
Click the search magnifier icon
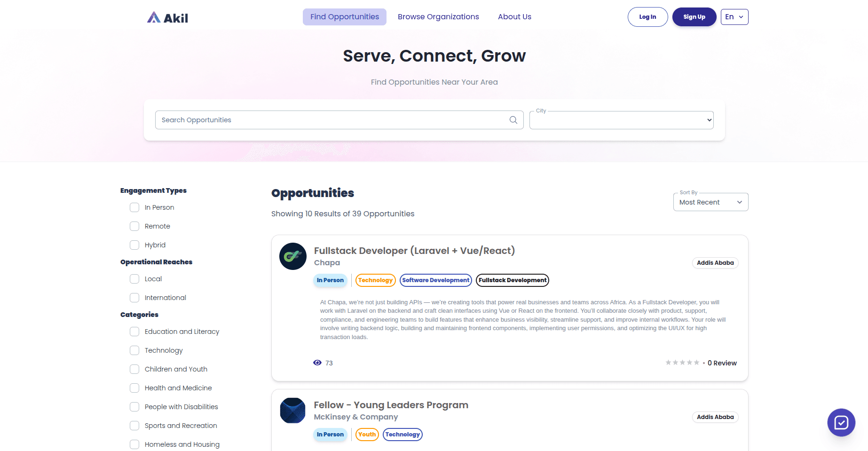pos(513,120)
